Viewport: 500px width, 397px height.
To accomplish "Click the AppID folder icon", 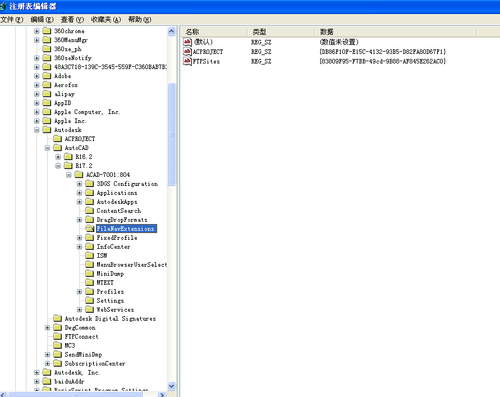I will [47, 103].
